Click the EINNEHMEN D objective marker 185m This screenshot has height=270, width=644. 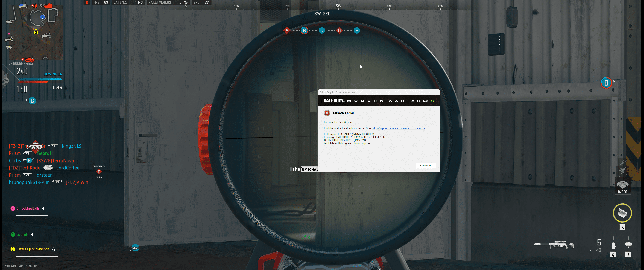[99, 172]
